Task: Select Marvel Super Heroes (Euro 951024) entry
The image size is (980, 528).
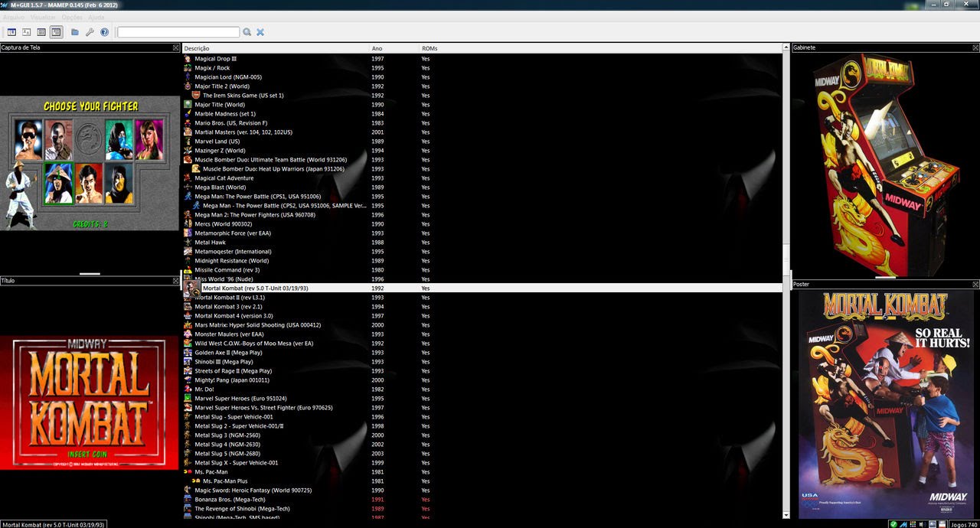Action: (482, 399)
